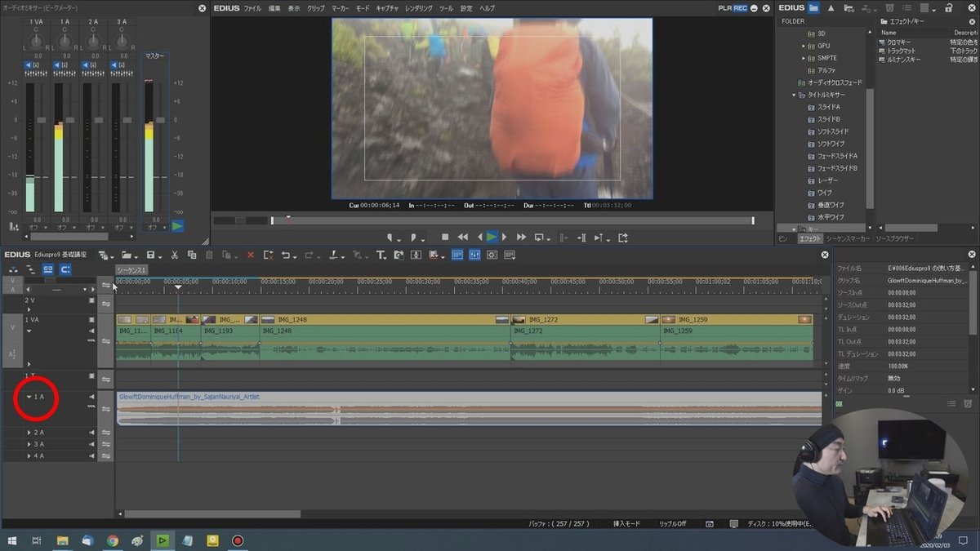Click the Create Title T icon

coord(380,256)
